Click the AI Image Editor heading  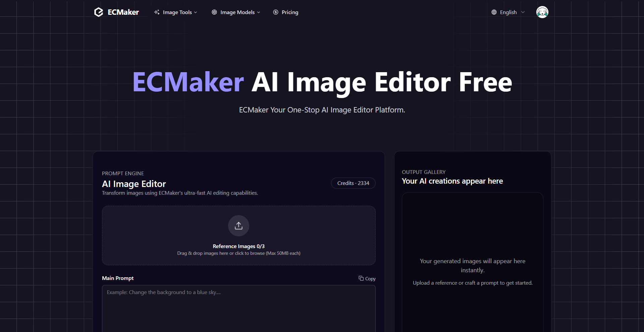click(133, 184)
